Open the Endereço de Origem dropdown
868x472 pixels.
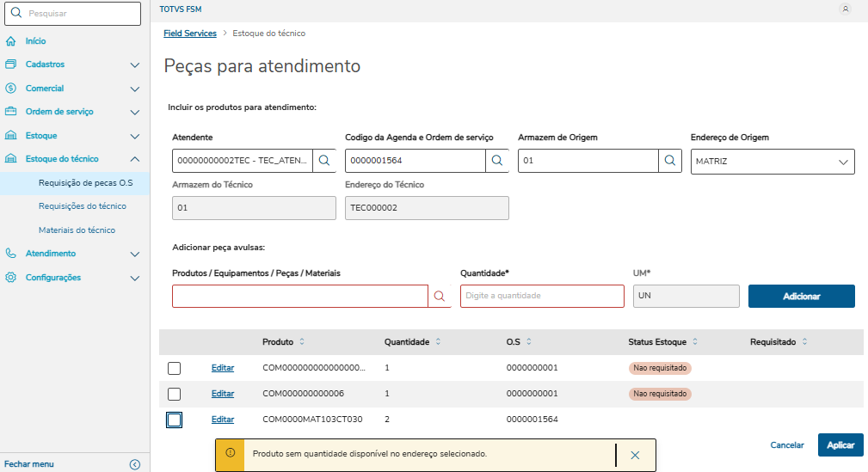[x=843, y=162]
